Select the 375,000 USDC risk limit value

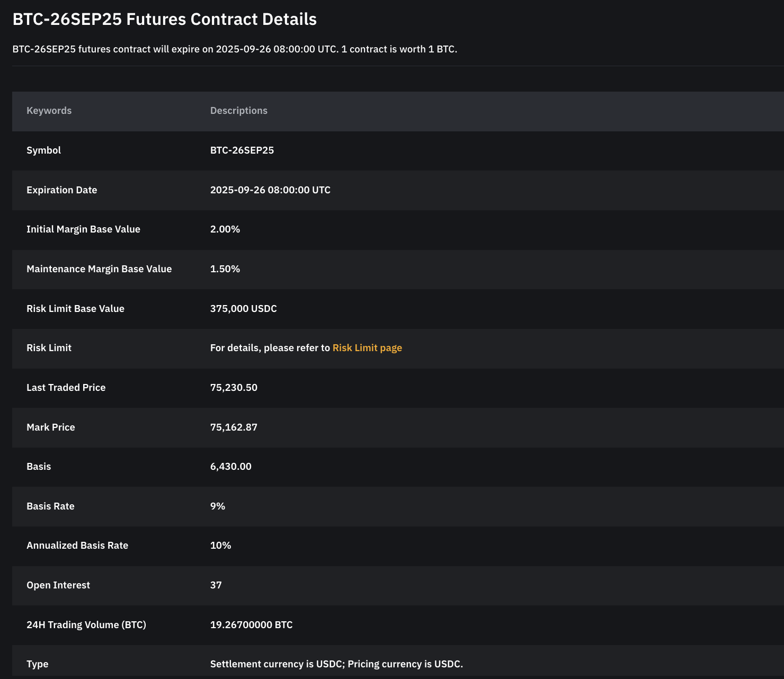tap(244, 309)
